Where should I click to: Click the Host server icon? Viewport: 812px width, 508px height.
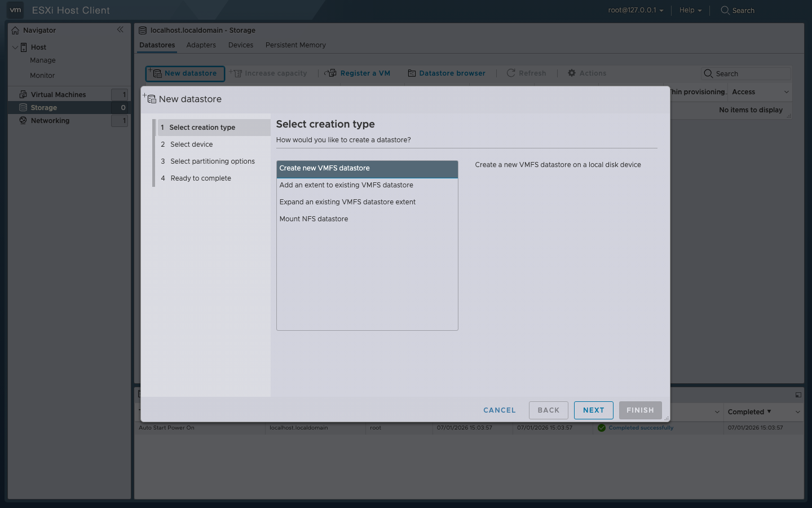[x=24, y=47]
